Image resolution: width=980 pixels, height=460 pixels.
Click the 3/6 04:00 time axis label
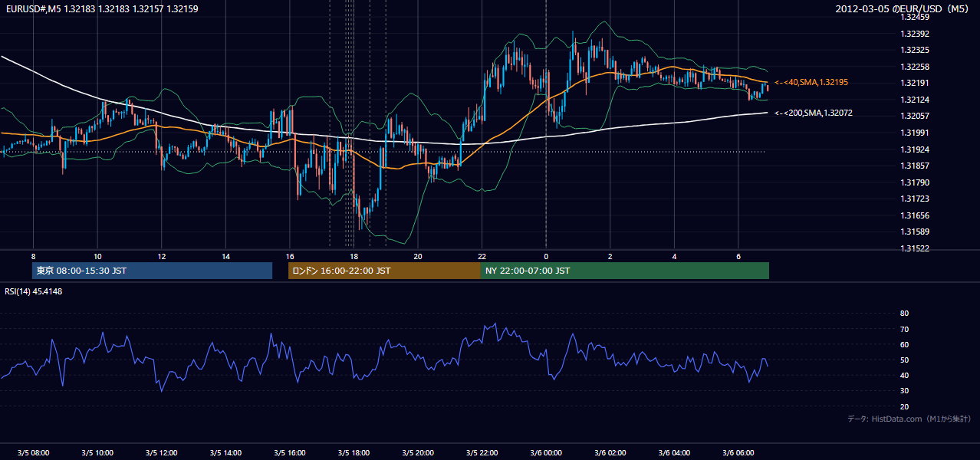tap(674, 453)
